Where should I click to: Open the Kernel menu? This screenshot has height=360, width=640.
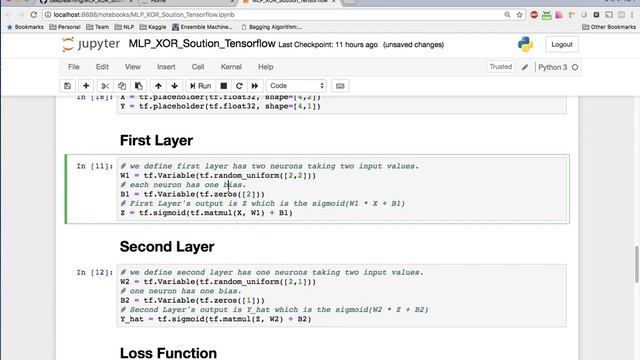tap(231, 67)
